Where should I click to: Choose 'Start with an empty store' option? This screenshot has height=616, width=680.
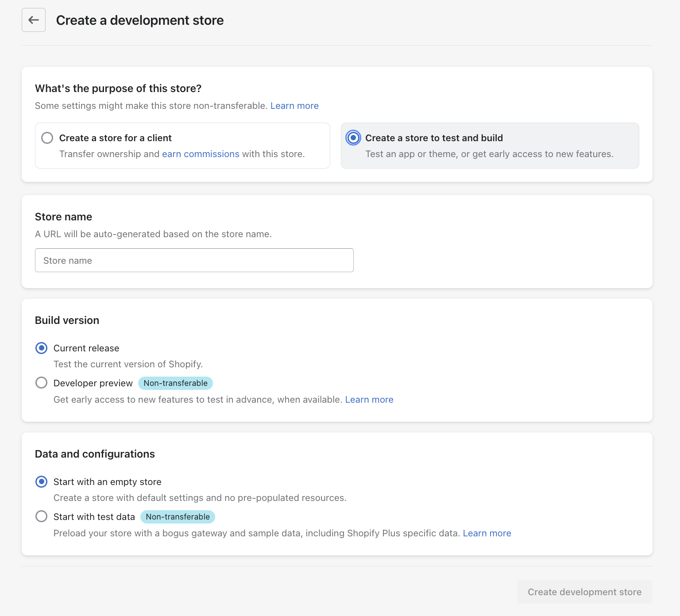coord(42,482)
